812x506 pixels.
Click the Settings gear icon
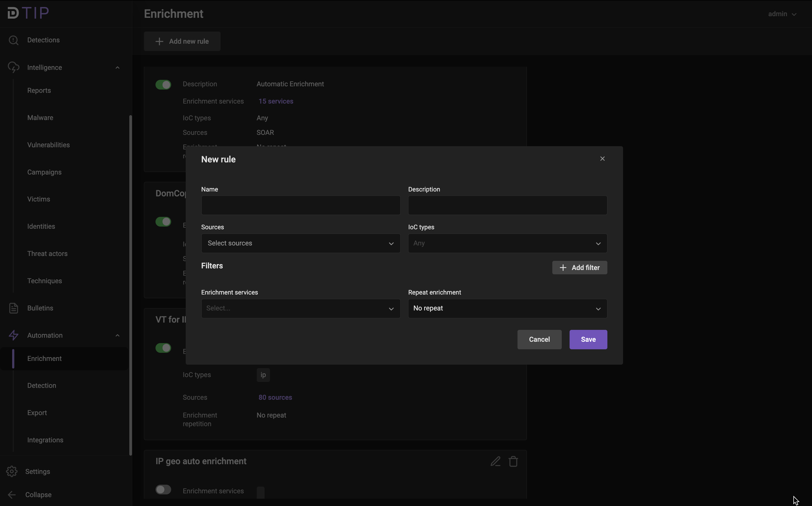[12, 471]
